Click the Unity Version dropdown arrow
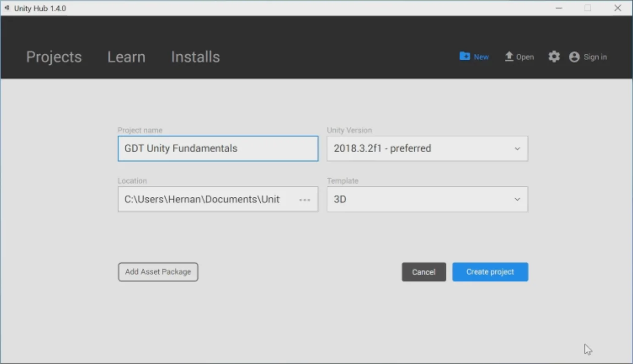 (x=517, y=149)
